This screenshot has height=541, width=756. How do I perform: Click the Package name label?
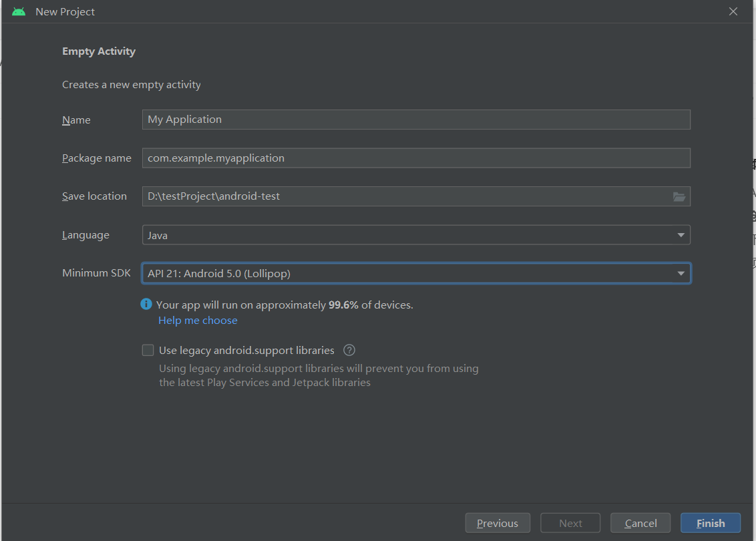96,159
